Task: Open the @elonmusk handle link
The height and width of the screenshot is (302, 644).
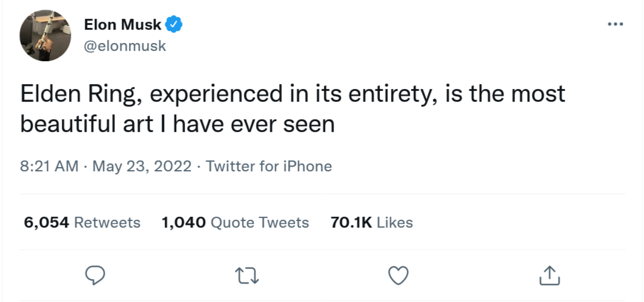Action: tap(125, 45)
